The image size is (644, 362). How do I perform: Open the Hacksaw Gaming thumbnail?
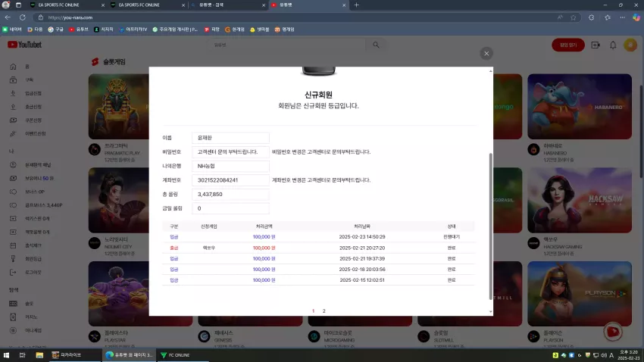pyautogui.click(x=580, y=200)
